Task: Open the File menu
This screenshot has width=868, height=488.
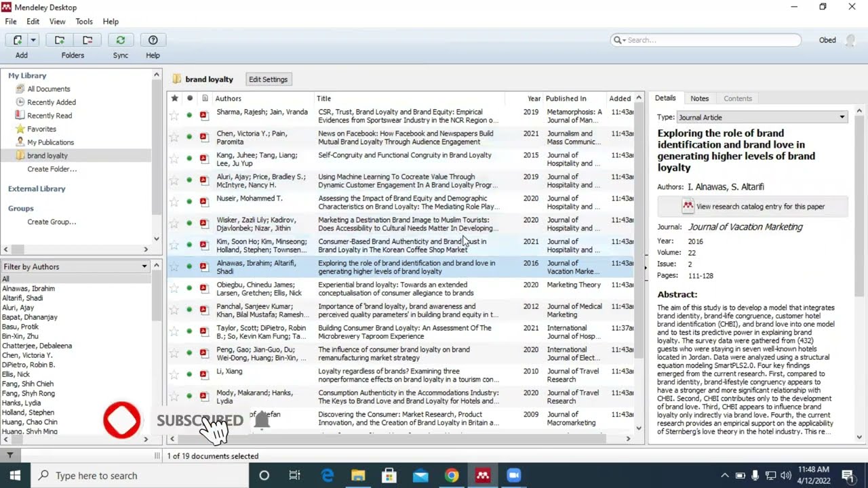Action: [11, 22]
